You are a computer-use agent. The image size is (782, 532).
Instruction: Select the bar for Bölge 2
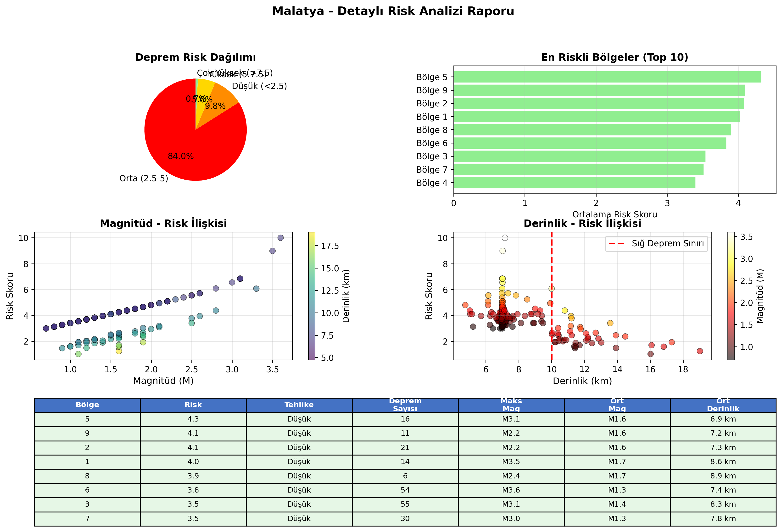click(x=599, y=103)
